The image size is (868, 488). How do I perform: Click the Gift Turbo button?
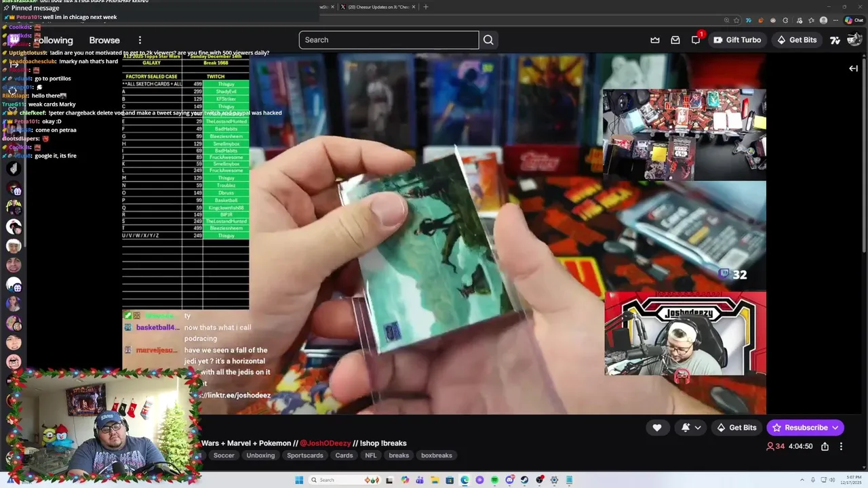pyautogui.click(x=737, y=40)
